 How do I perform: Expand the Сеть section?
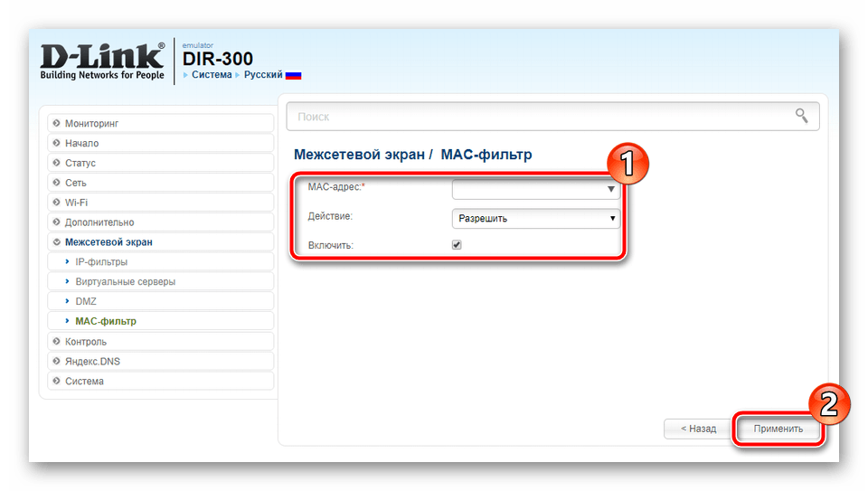tap(161, 183)
